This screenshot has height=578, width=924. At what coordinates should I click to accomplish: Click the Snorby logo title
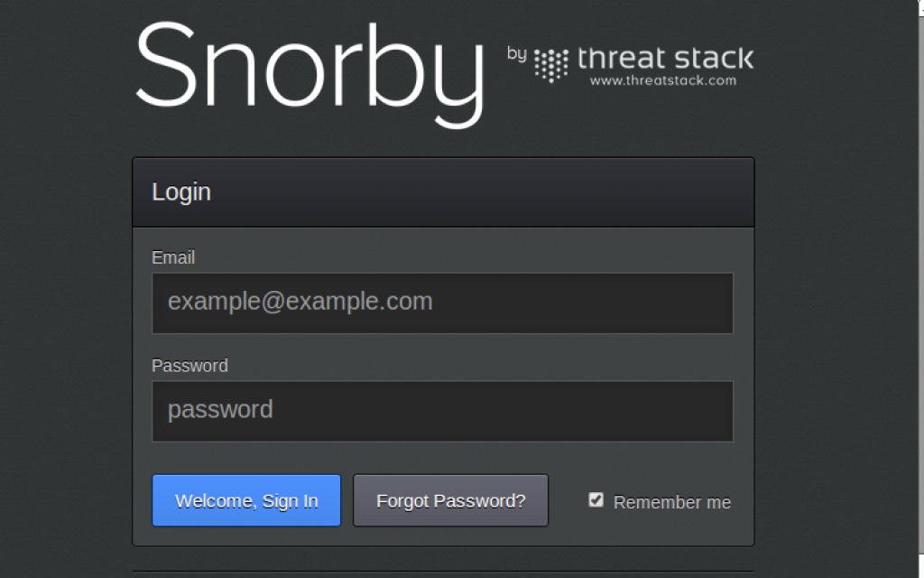(309, 65)
